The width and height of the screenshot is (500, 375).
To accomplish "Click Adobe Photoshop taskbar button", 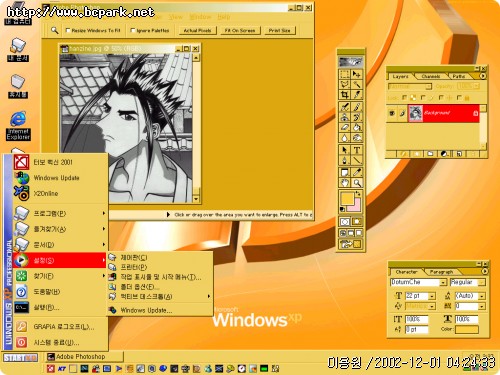I will click(84, 357).
